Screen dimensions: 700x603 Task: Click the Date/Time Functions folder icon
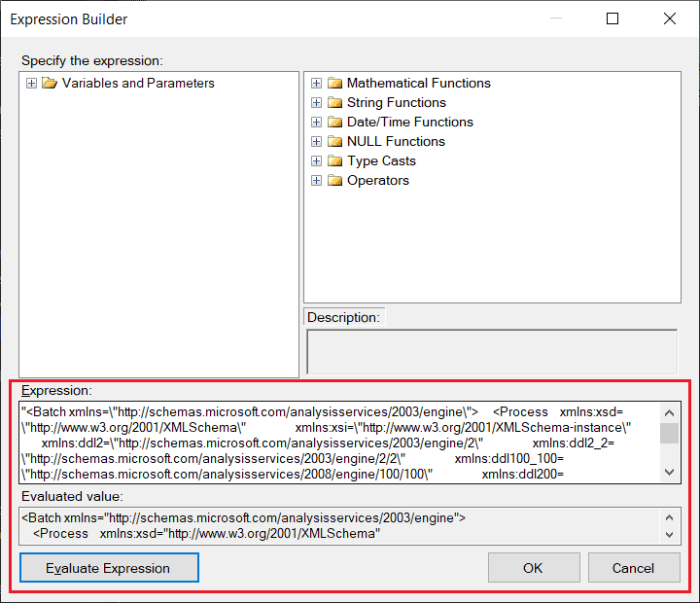[x=334, y=122]
